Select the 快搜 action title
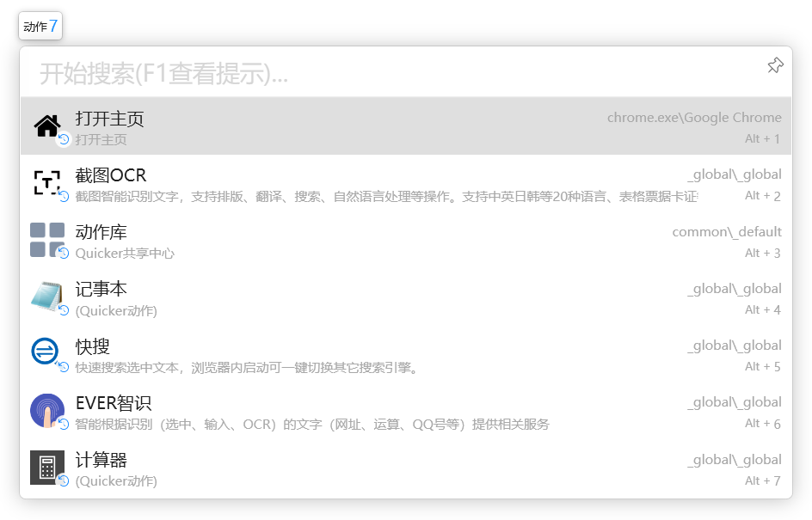Image resolution: width=812 pixels, height=520 pixels. 93,346
